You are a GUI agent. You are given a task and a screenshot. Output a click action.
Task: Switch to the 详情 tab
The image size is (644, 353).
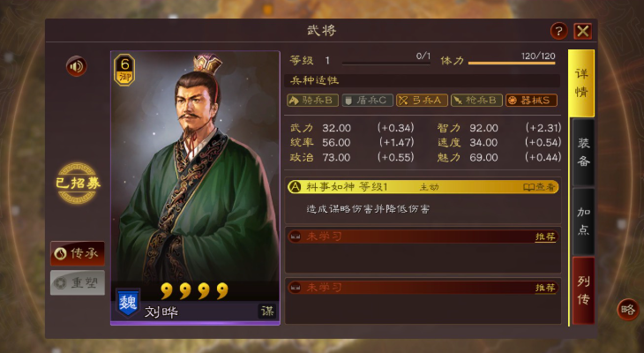click(581, 84)
